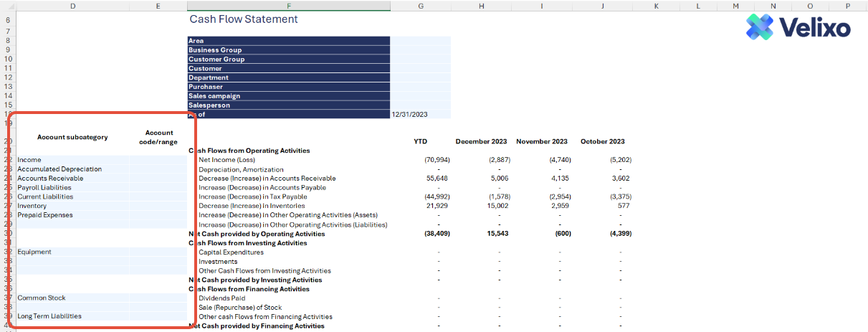Click the Income subcategory cell
Image resolution: width=868 pixels, height=332 pixels.
73,160
